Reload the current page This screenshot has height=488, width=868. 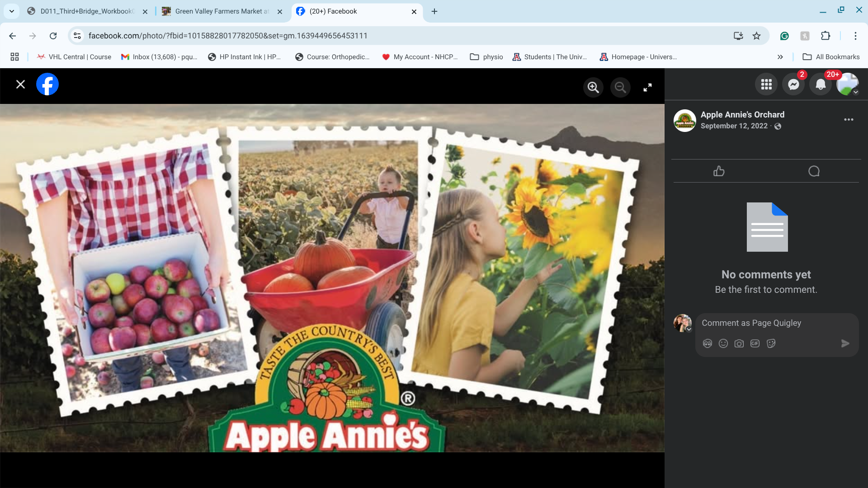(53, 36)
